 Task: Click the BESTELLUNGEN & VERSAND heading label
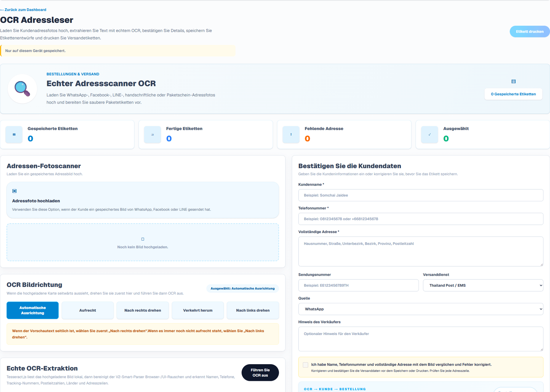click(73, 74)
